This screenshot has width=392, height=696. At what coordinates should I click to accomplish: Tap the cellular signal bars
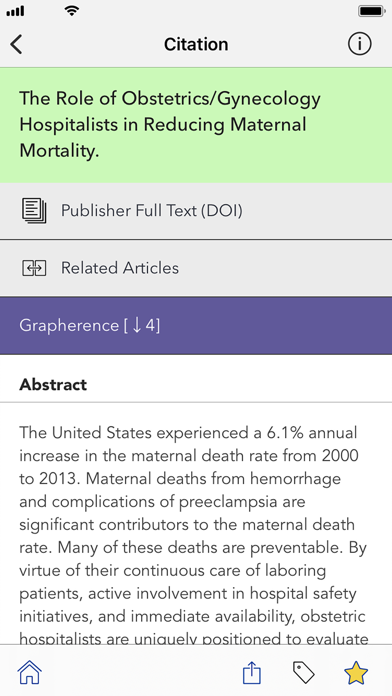16,12
